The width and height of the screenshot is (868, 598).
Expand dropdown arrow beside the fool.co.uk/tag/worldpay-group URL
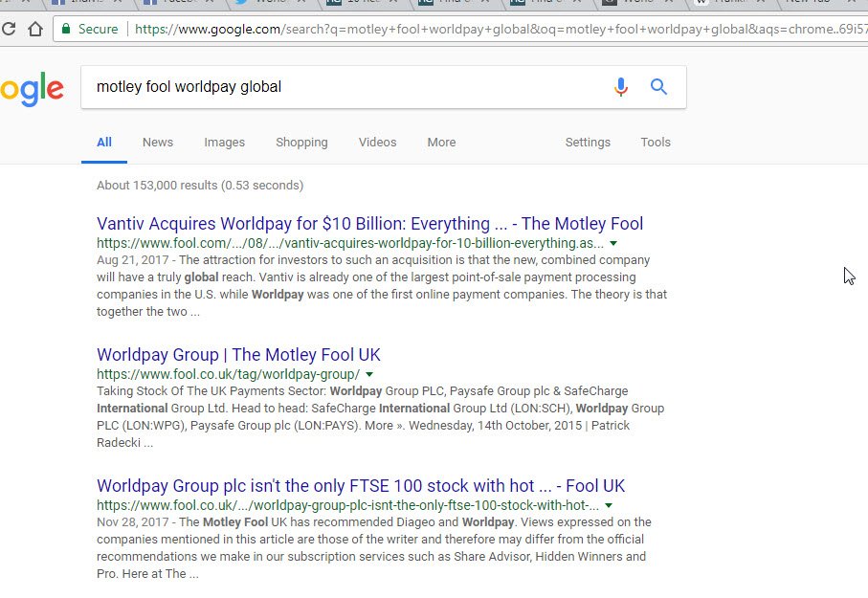coord(369,375)
